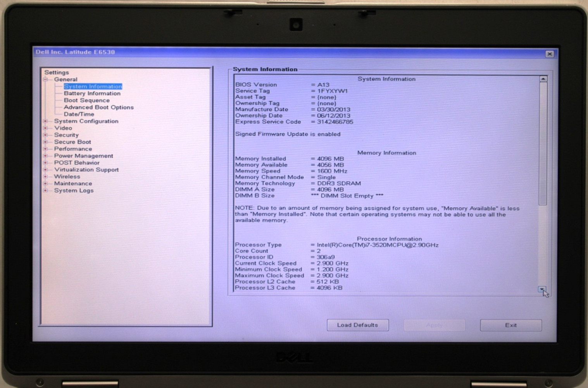The width and height of the screenshot is (588, 388).
Task: Click the Memory Speed 1600 MHz value
Action: click(332, 171)
